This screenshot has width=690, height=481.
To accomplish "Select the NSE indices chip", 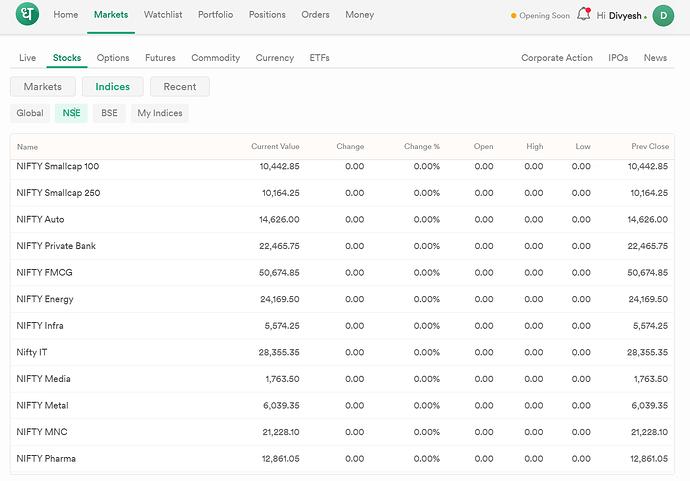I will [71, 113].
